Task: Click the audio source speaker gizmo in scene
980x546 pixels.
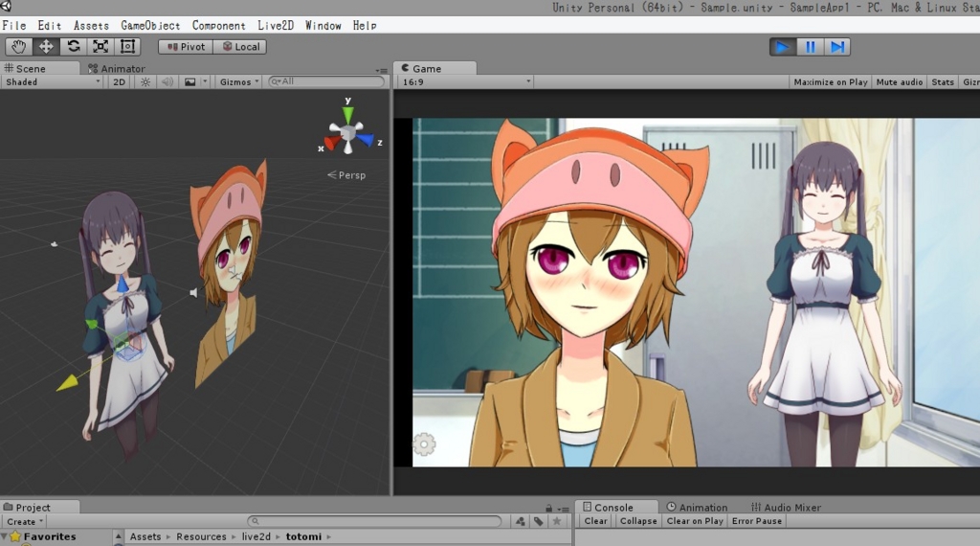Action: (193, 293)
